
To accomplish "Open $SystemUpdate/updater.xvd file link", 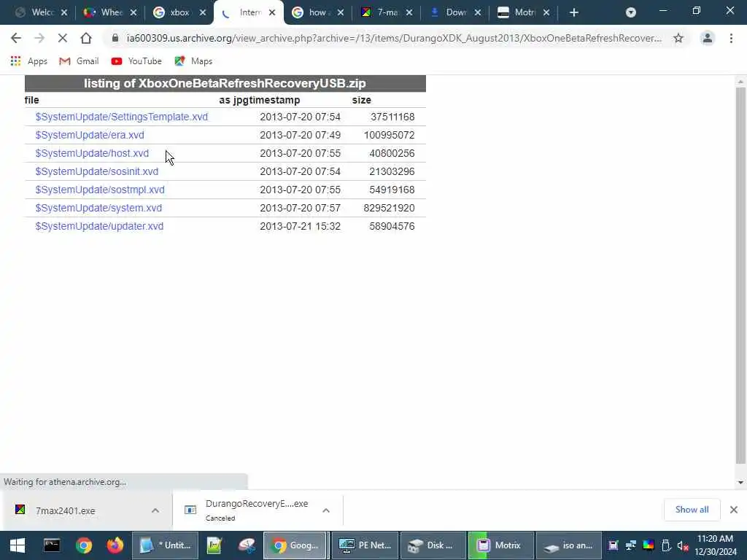I will click(99, 226).
